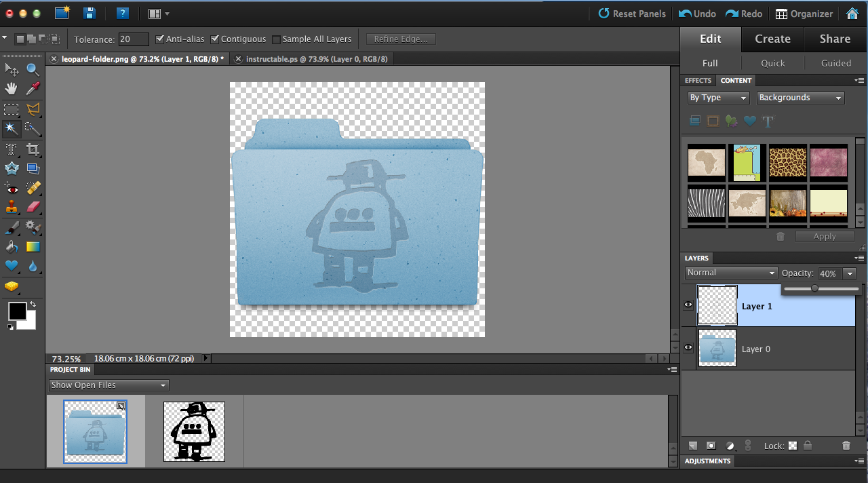Open adjustment layer menu half-circle icon
The image size is (868, 483).
[x=730, y=446]
